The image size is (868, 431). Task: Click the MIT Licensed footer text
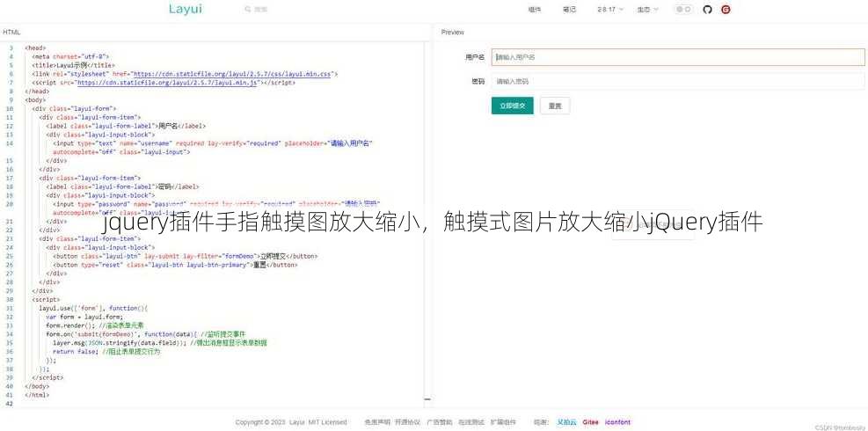tap(327, 422)
